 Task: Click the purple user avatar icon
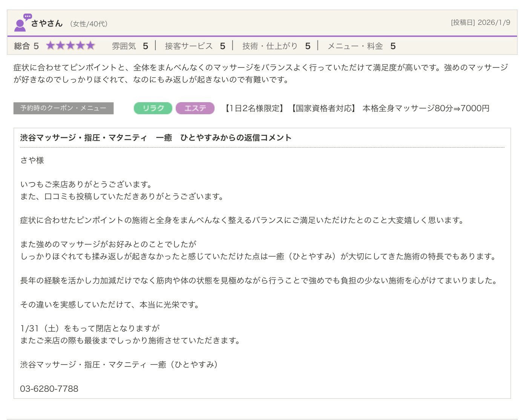click(21, 23)
